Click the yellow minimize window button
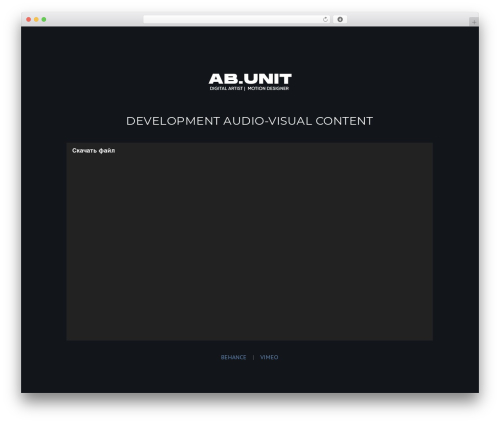The image size is (500, 423). [x=36, y=19]
